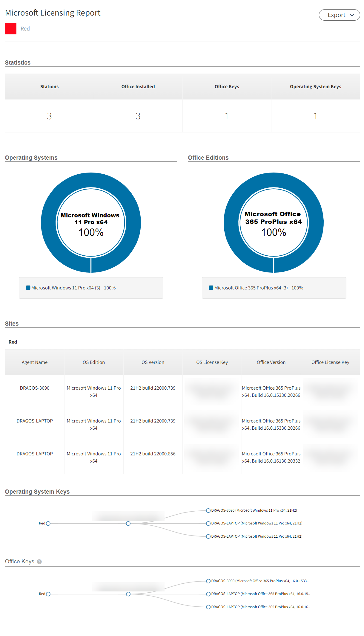Click the help icon beside Office Keys heading

point(39,562)
